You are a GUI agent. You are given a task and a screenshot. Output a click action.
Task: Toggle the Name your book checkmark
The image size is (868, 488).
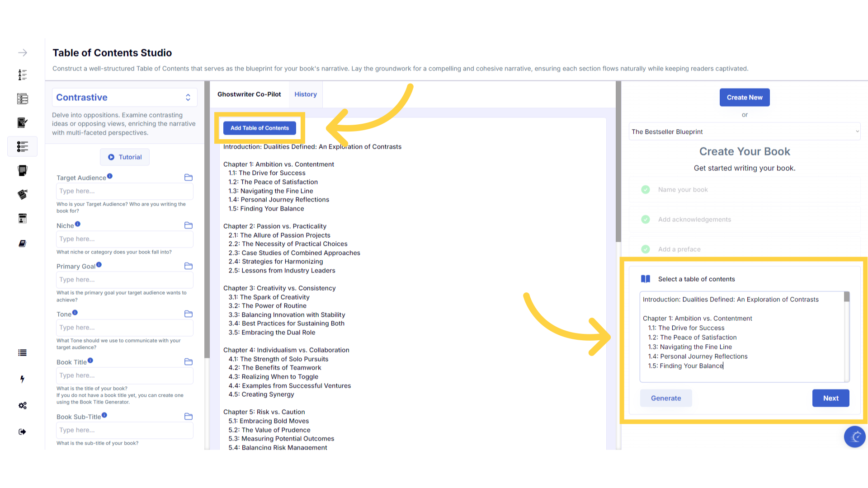(x=646, y=190)
